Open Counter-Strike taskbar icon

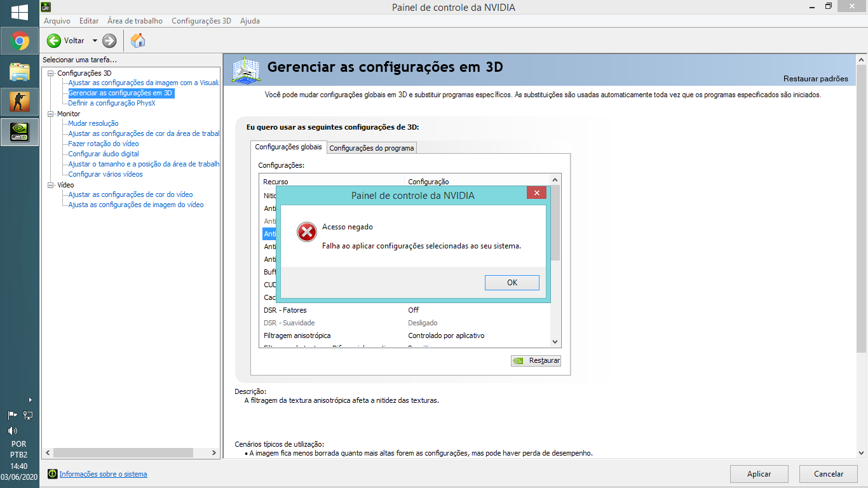pyautogui.click(x=20, y=101)
